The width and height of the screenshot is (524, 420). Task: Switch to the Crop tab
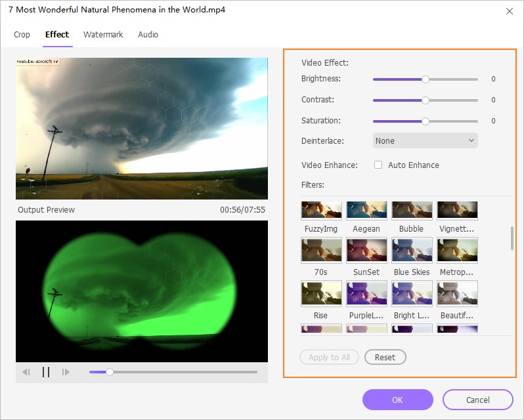(22, 35)
